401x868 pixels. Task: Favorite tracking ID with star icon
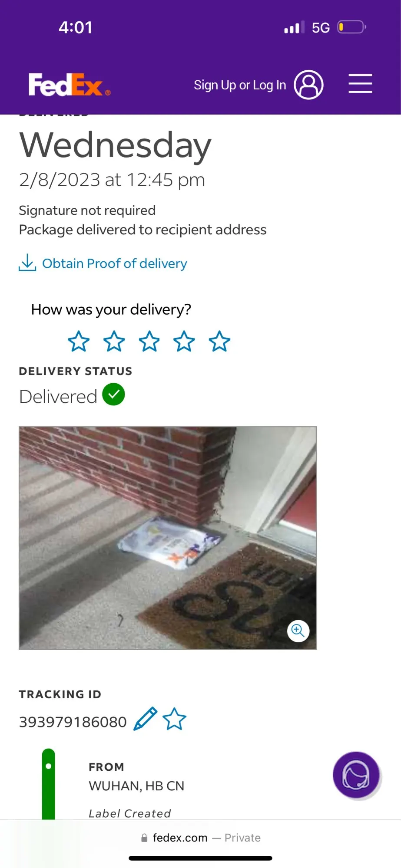click(x=174, y=719)
